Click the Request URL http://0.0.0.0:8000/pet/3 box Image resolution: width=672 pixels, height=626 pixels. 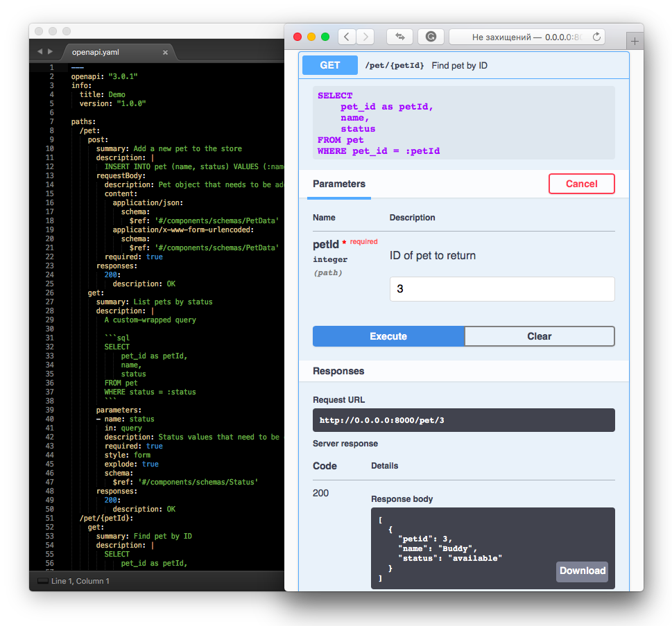coord(464,420)
